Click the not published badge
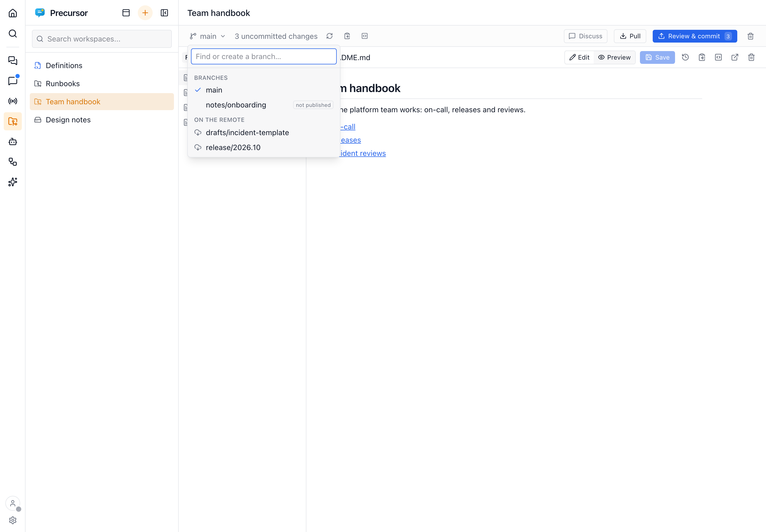Image resolution: width=766 pixels, height=532 pixels. (313, 105)
